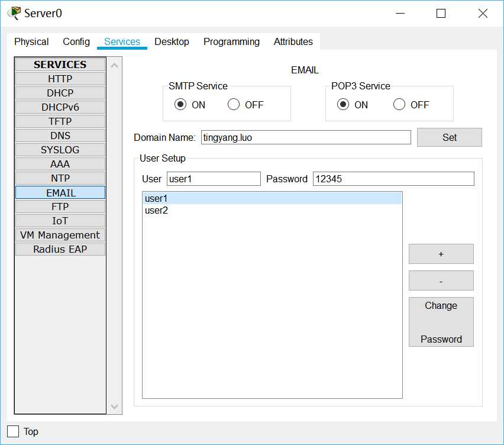The image size is (504, 445).
Task: Open DHCPv6 service settings
Action: coord(60,107)
